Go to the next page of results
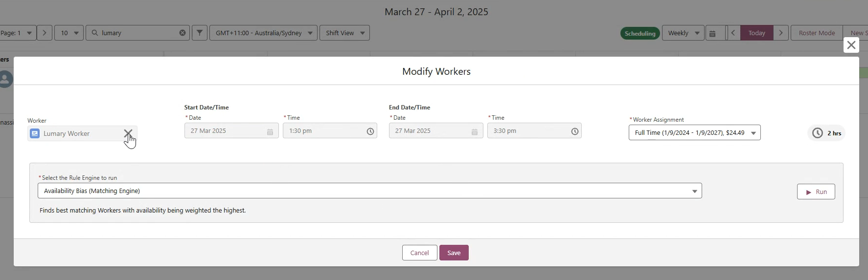The width and height of the screenshot is (868, 280). pyautogui.click(x=45, y=33)
